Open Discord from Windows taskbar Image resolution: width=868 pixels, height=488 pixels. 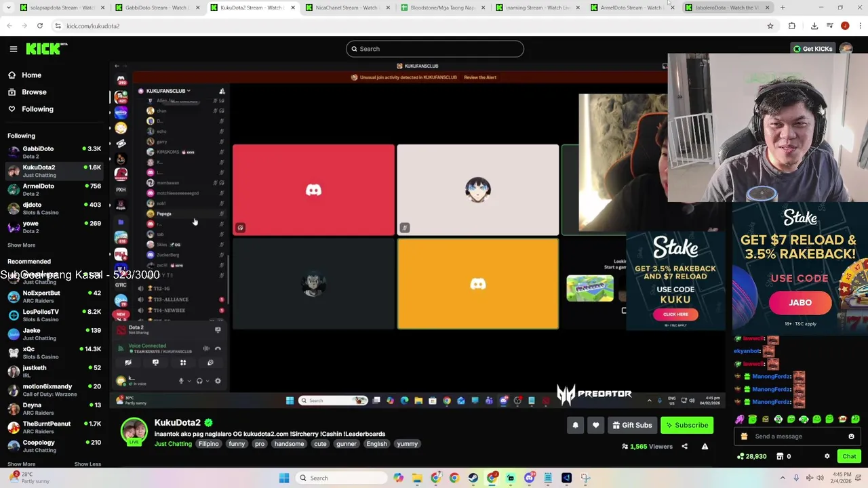tap(529, 478)
